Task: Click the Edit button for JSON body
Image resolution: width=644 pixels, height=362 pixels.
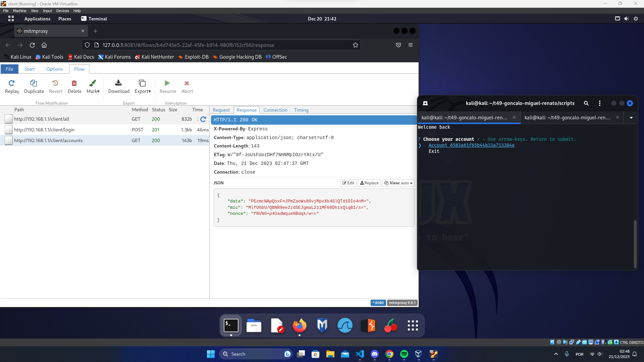Action: click(x=348, y=183)
